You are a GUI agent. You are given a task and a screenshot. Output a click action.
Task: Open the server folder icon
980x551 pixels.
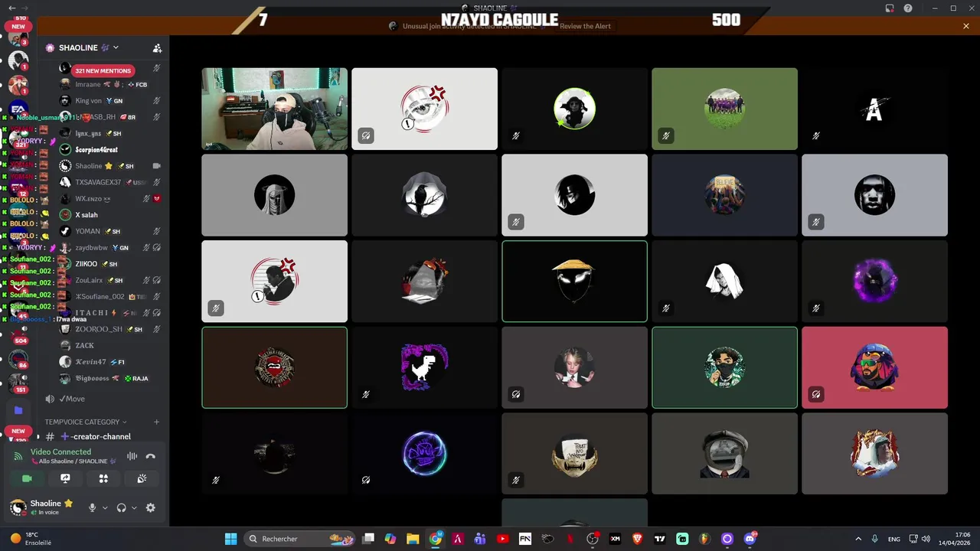point(18,410)
